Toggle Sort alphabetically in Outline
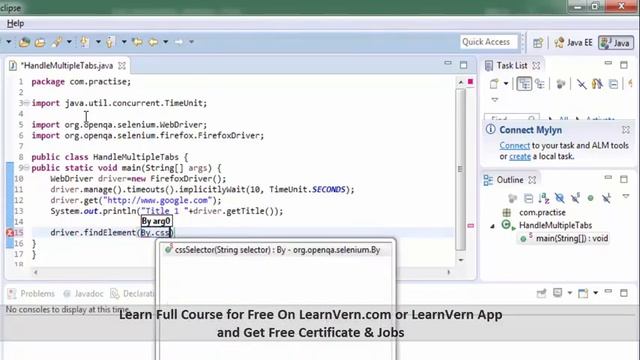The height and width of the screenshot is (360, 640). (x=544, y=198)
